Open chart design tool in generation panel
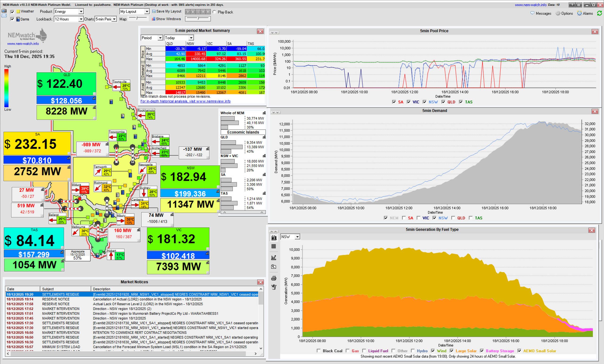The image size is (604, 364). pyautogui.click(x=274, y=257)
